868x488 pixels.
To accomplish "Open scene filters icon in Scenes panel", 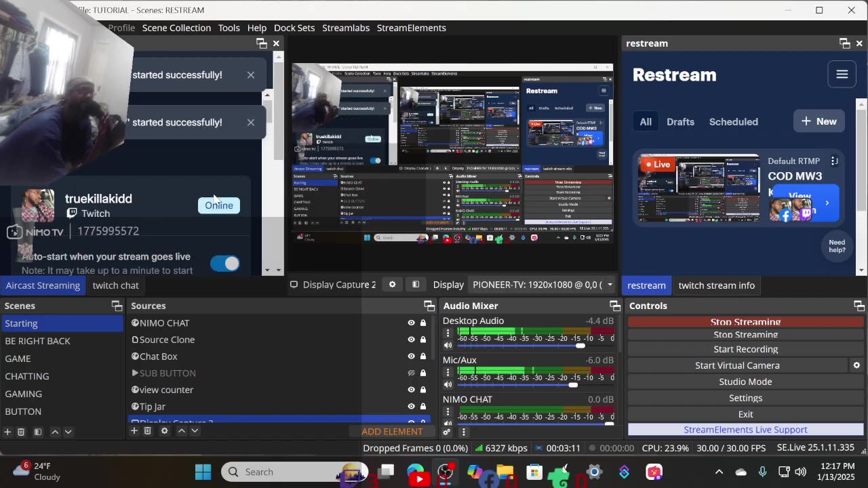I will click(38, 432).
